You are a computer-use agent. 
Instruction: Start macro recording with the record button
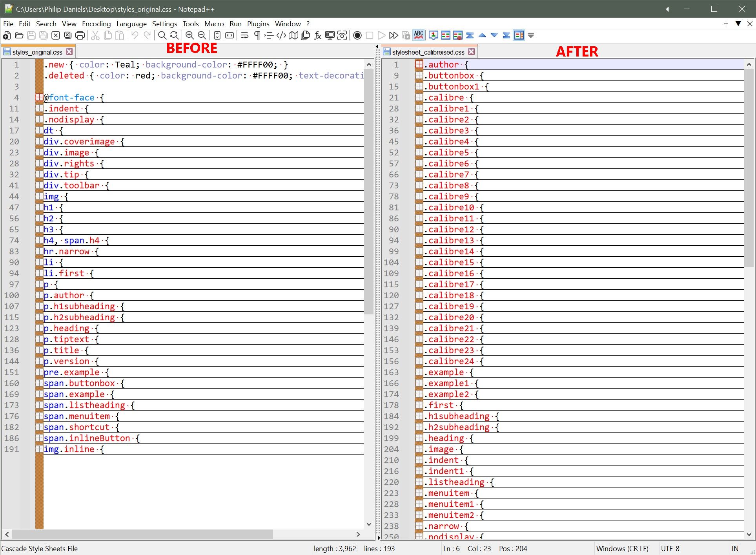tap(357, 36)
